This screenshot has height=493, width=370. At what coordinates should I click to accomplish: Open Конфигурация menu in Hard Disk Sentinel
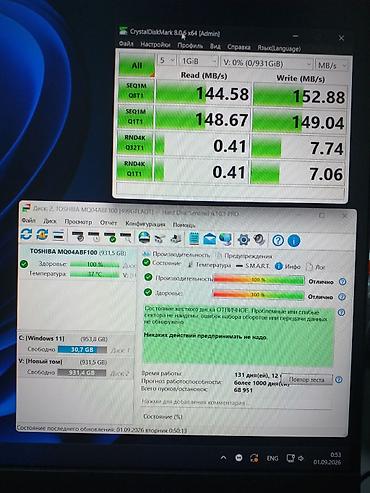pos(145,224)
